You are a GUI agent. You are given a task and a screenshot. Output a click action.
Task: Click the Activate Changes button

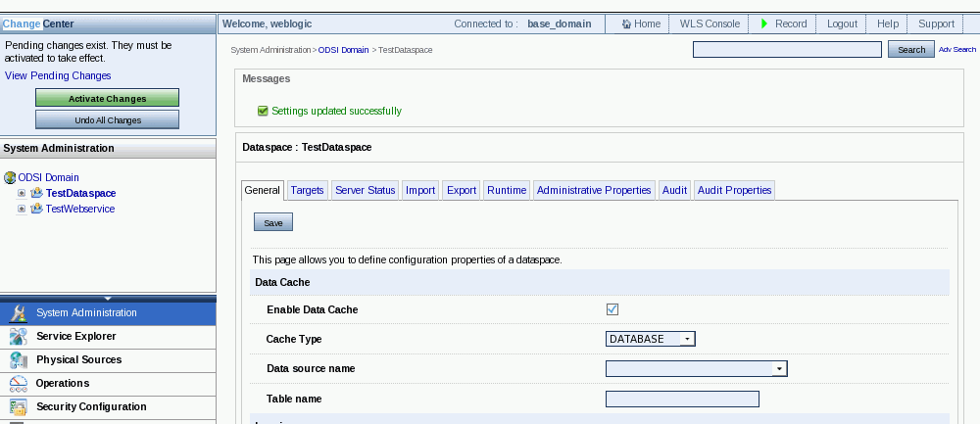[108, 99]
